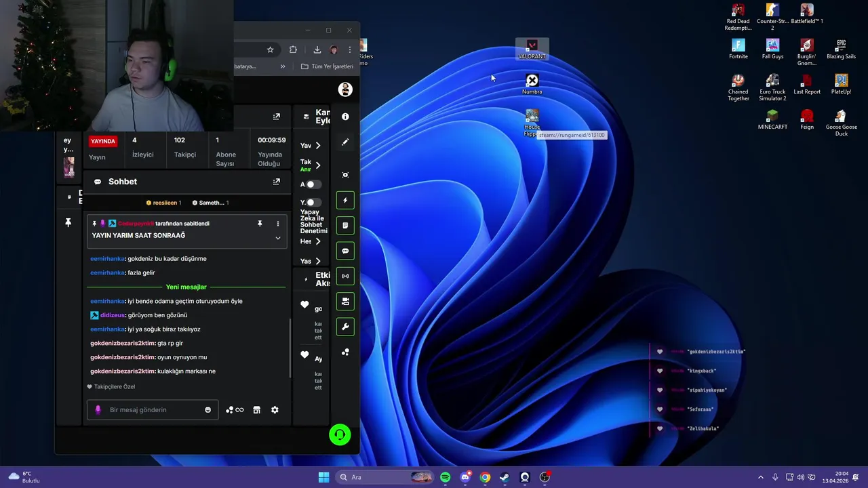Viewport: 868px width, 488px height.
Task: Open the shop icon beside chat input
Action: click(256, 410)
